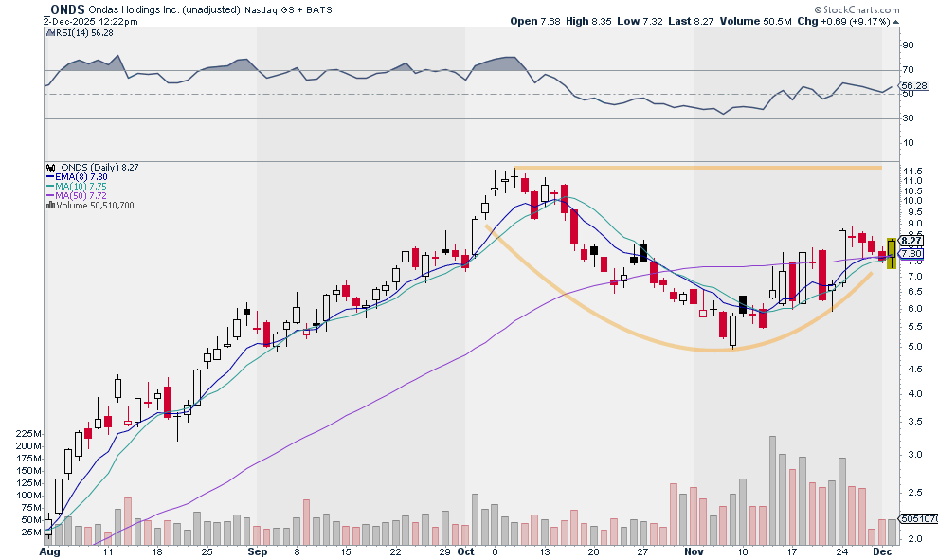Click the 90 level on RSI axis
938x560 pixels.
pyautogui.click(x=908, y=45)
